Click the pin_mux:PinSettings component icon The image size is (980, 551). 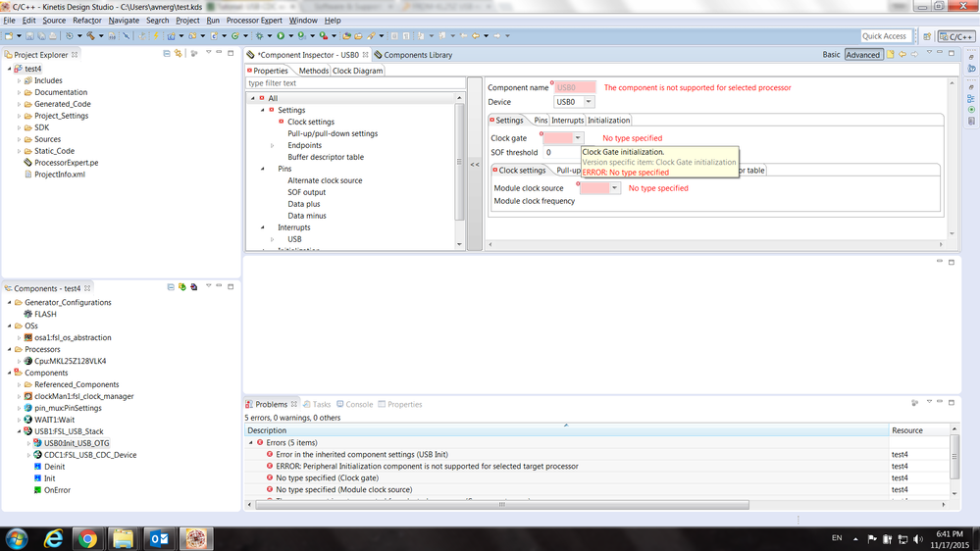28,408
